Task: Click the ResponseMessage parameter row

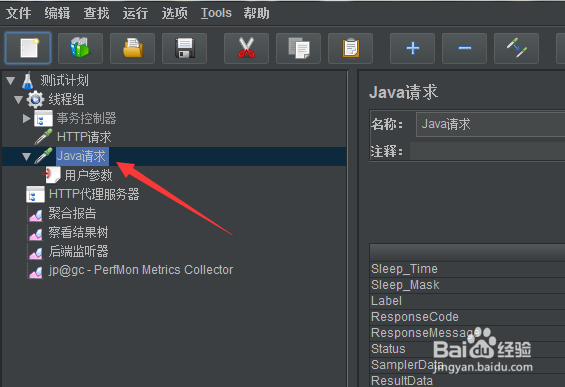Action: (x=468, y=333)
